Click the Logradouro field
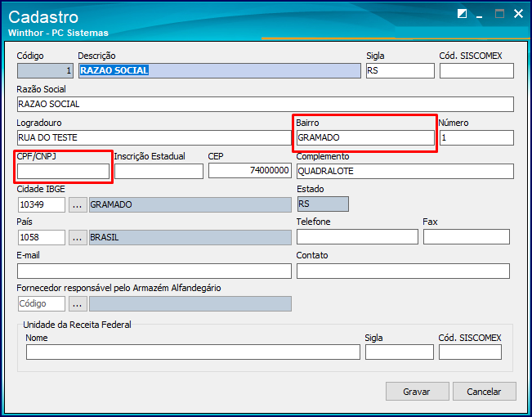Image resolution: width=532 pixels, height=417 pixels. [154, 137]
